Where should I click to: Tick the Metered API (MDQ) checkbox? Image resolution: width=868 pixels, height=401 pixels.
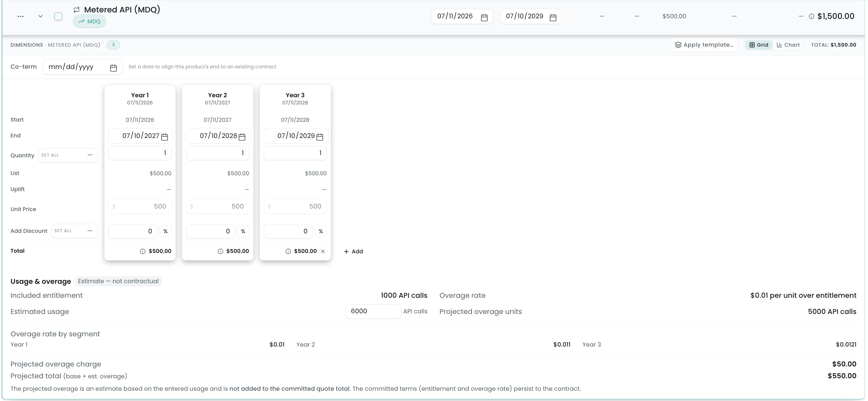(x=58, y=16)
